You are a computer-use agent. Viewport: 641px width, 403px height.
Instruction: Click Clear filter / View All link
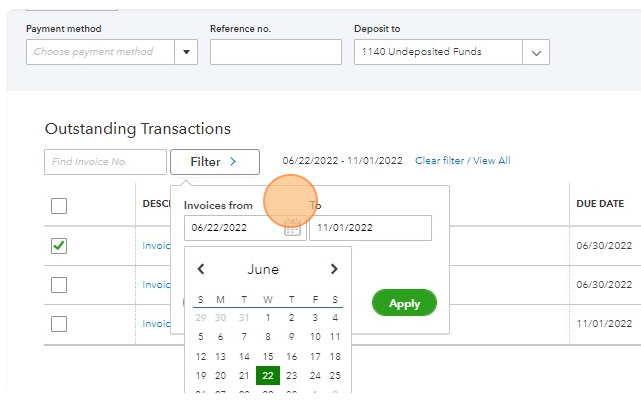[462, 161]
